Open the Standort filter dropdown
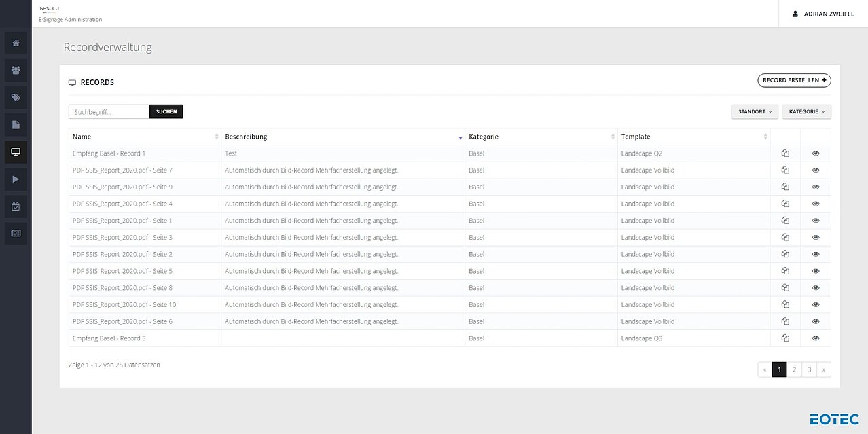The image size is (868, 434). coord(755,112)
